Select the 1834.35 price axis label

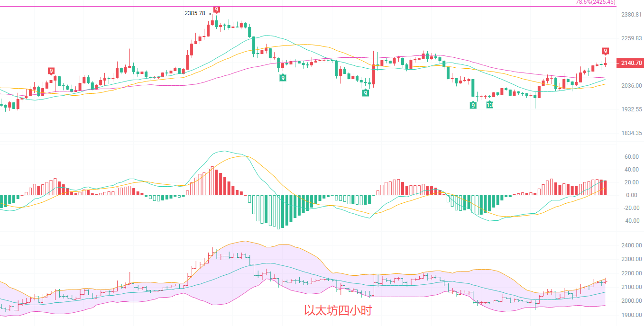[x=631, y=133]
